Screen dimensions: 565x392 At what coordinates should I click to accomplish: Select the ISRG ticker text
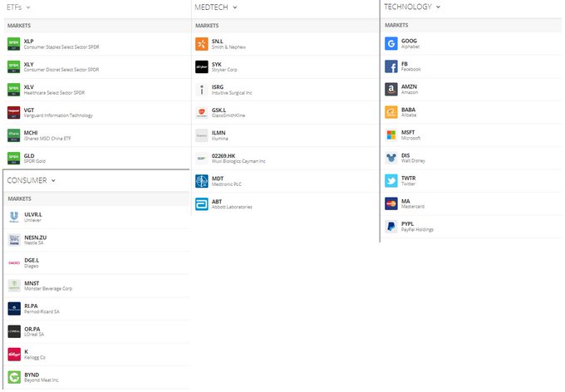click(x=218, y=87)
